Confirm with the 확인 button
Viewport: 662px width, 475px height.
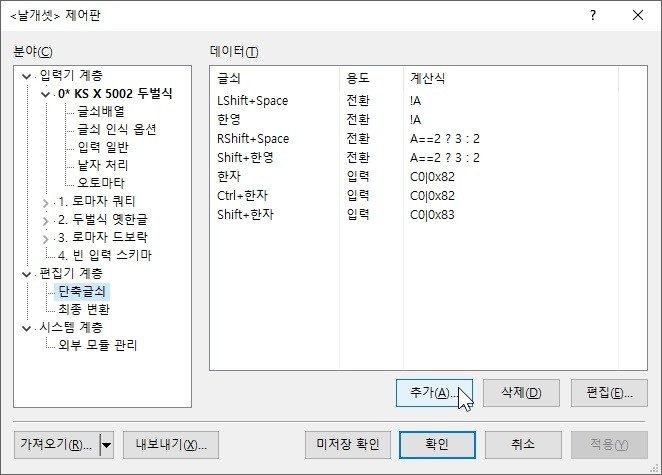coord(437,445)
